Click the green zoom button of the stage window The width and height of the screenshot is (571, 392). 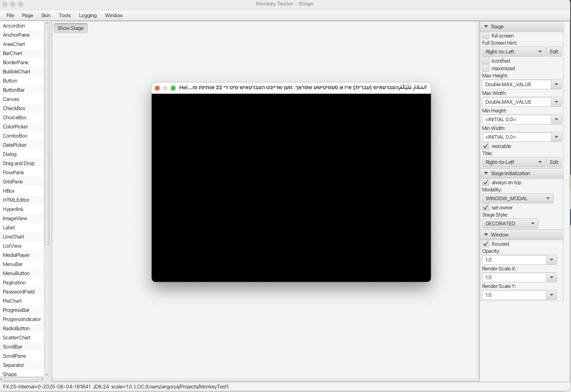[x=173, y=88]
